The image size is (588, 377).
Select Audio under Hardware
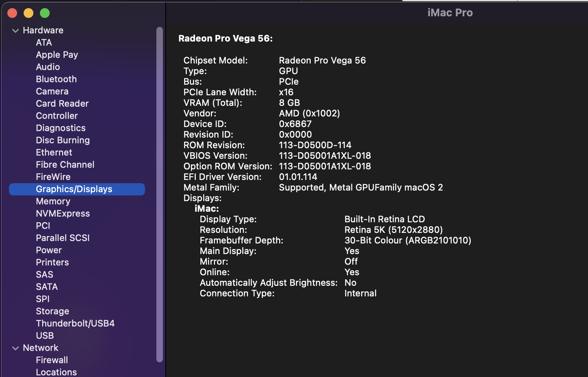pos(48,67)
